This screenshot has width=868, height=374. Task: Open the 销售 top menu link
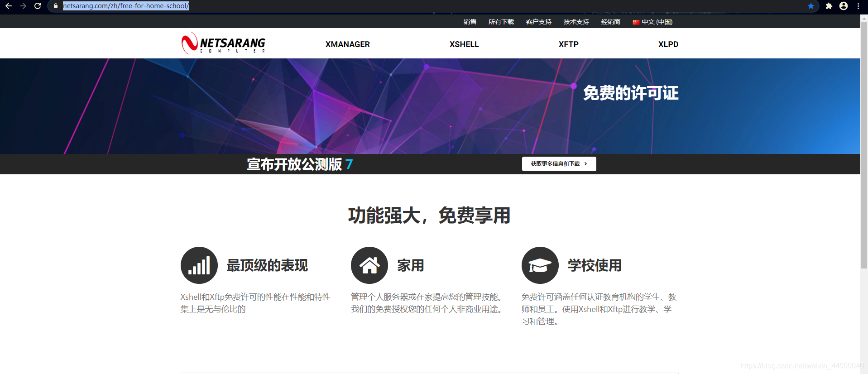470,22
